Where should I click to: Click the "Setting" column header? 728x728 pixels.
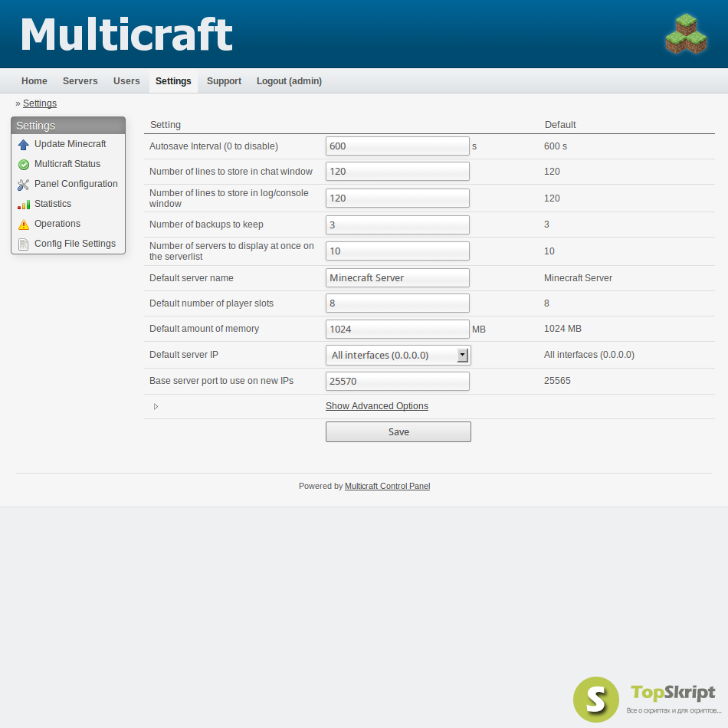click(x=166, y=124)
